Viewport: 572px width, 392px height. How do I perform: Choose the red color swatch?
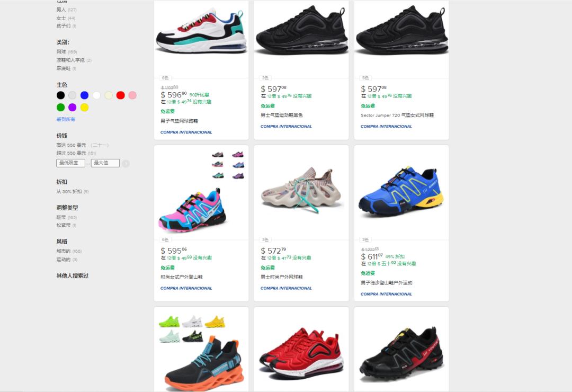(x=120, y=95)
